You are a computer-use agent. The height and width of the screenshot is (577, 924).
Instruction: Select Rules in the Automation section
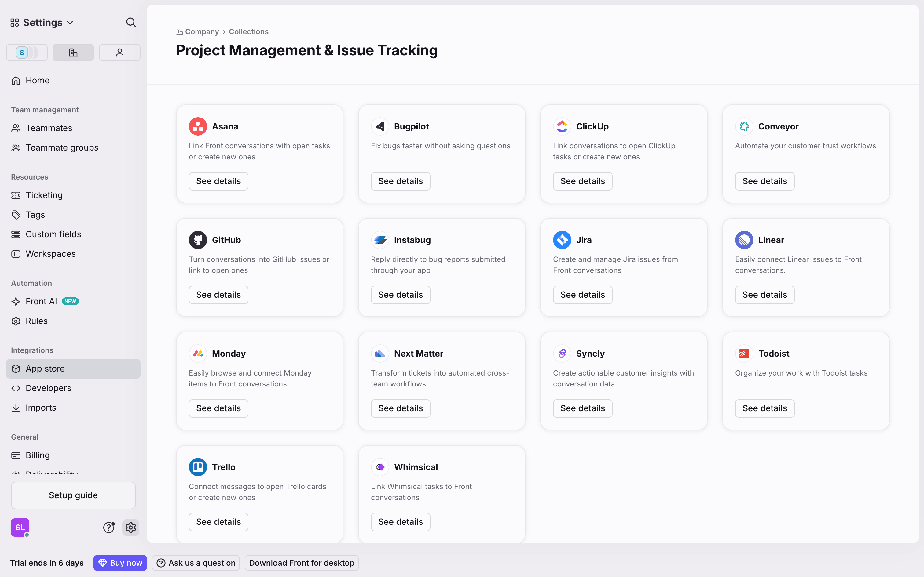tap(37, 321)
